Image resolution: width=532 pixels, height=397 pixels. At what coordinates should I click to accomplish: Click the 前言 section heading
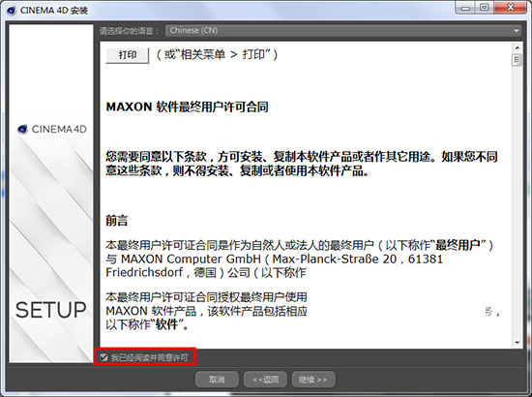(x=117, y=221)
